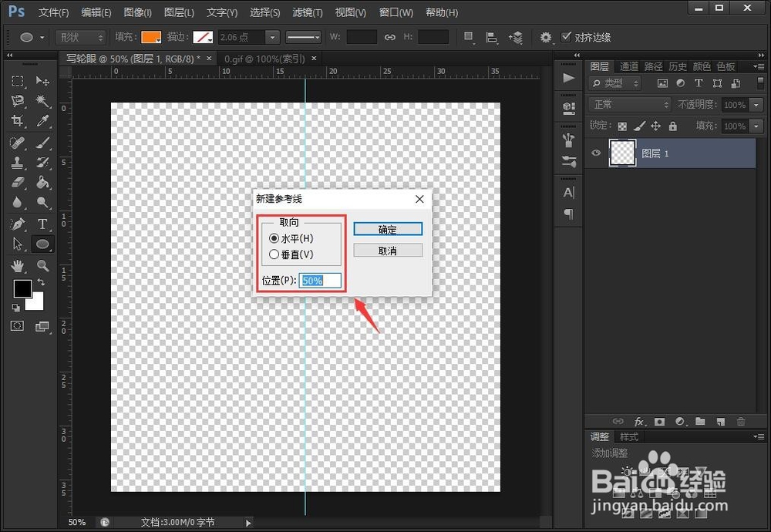Switch to the 通道 channels tab
The height and width of the screenshot is (532, 771).
[x=629, y=66]
